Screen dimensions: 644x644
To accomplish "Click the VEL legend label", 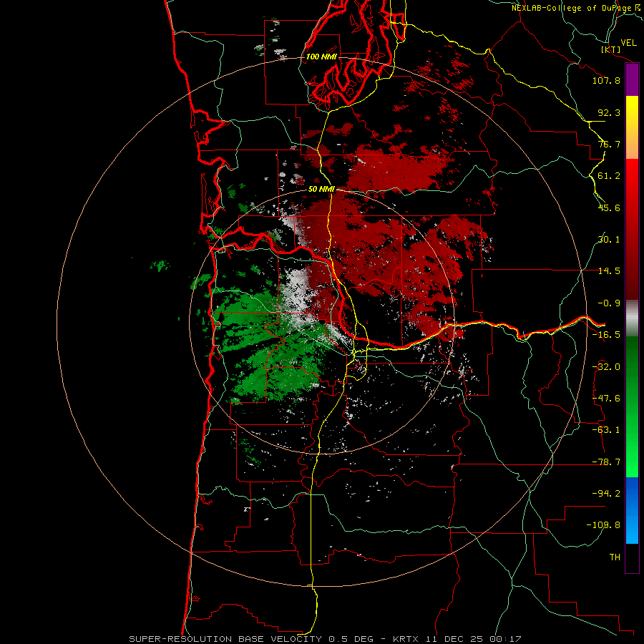I will (628, 43).
